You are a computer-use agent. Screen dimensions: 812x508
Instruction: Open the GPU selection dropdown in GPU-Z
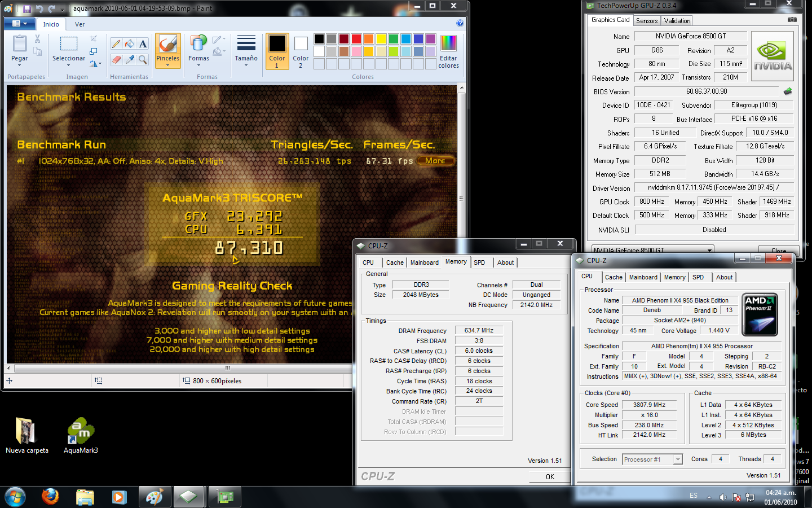point(709,249)
